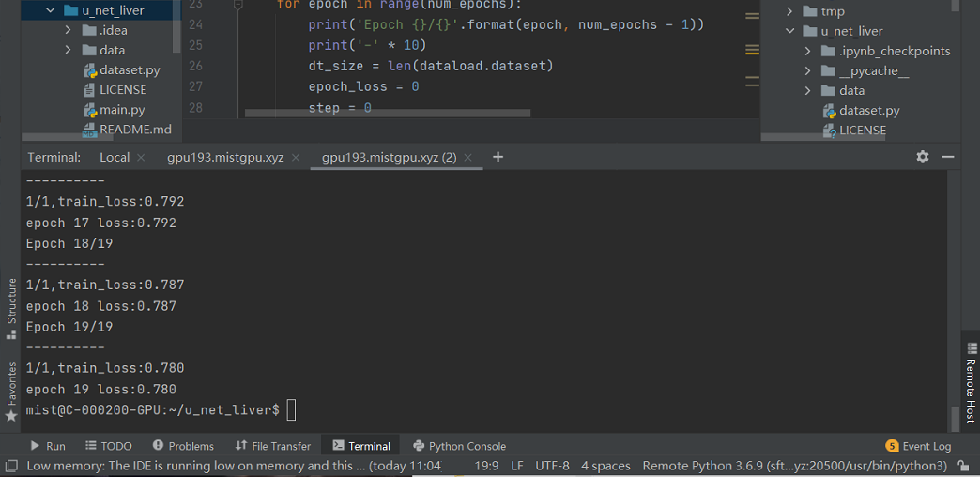Select dataset.py in Remote Host panel
The height and width of the screenshot is (477, 980).
tap(869, 111)
